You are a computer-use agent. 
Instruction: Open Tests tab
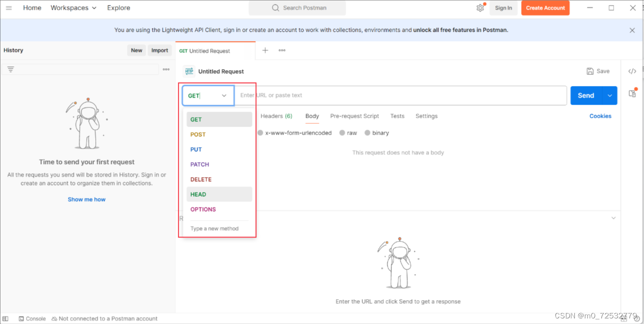click(x=397, y=116)
